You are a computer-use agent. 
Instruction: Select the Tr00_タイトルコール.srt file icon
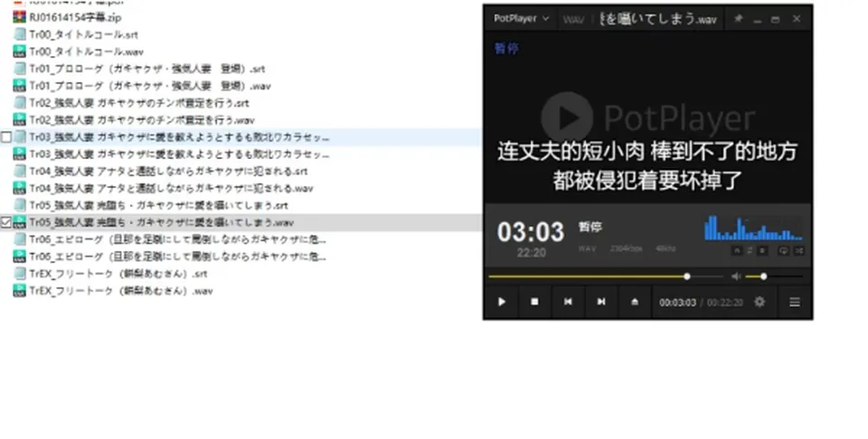[x=19, y=34]
